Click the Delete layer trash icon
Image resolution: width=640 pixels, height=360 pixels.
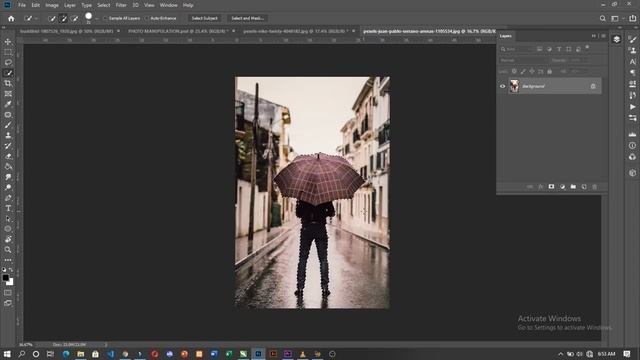(595, 187)
